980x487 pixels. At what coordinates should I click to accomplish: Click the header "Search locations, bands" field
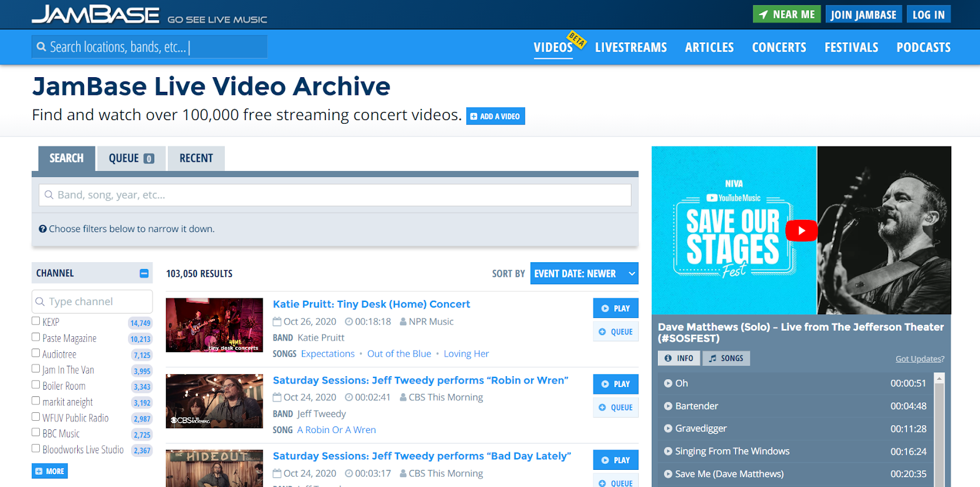149,47
